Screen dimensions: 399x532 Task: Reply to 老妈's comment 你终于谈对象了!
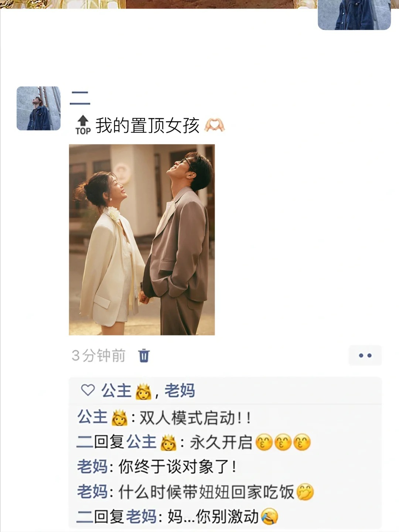157,467
